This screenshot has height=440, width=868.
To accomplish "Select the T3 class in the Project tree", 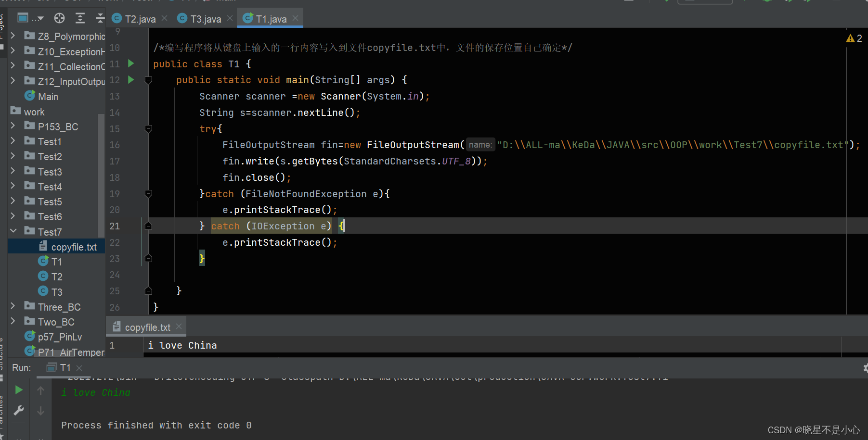I will point(55,291).
